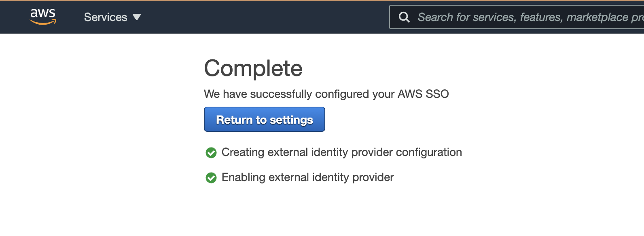Click the green checkmark beside identity provider configuration
Image resolution: width=644 pixels, height=236 pixels.
(211, 153)
